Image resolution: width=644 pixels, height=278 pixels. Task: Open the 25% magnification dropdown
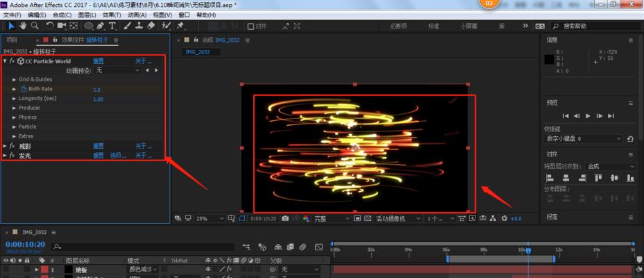coord(210,218)
